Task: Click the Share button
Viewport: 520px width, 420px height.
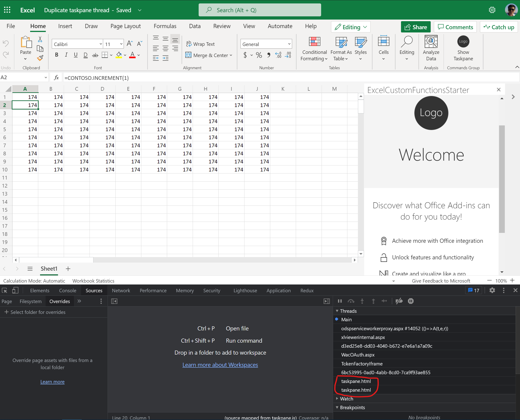Action: point(415,27)
